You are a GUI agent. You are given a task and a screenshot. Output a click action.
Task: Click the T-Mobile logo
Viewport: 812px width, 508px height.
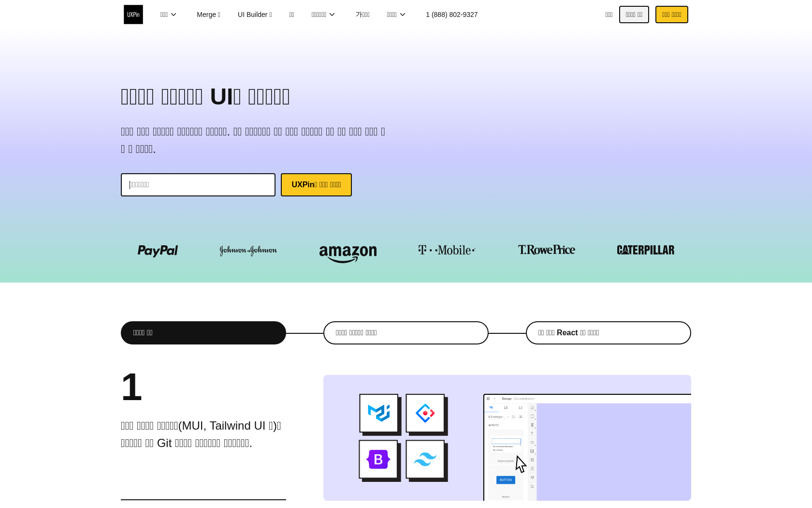click(x=447, y=250)
